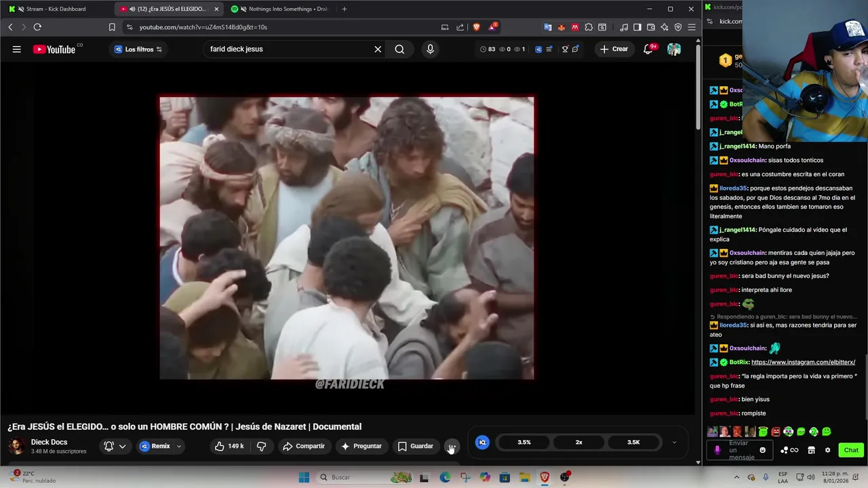Screen dimensions: 868x488
Task: Click the address bar URL
Action: click(203, 27)
